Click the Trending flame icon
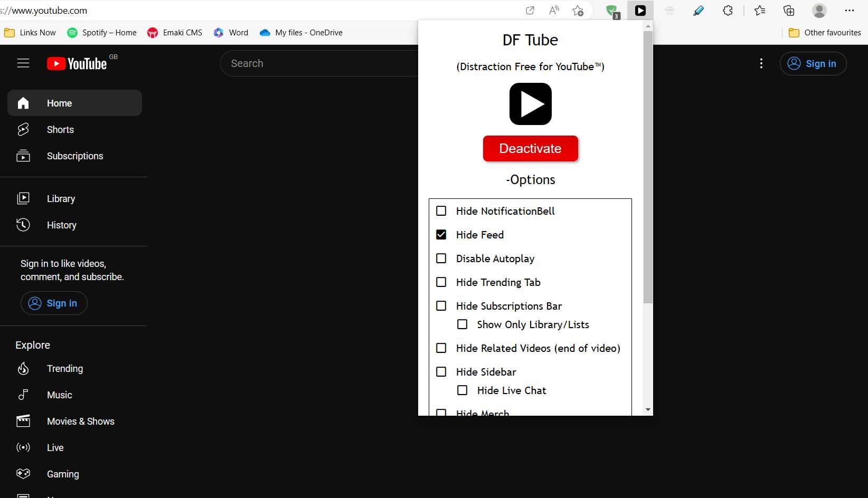Image resolution: width=868 pixels, height=498 pixels. tap(23, 368)
